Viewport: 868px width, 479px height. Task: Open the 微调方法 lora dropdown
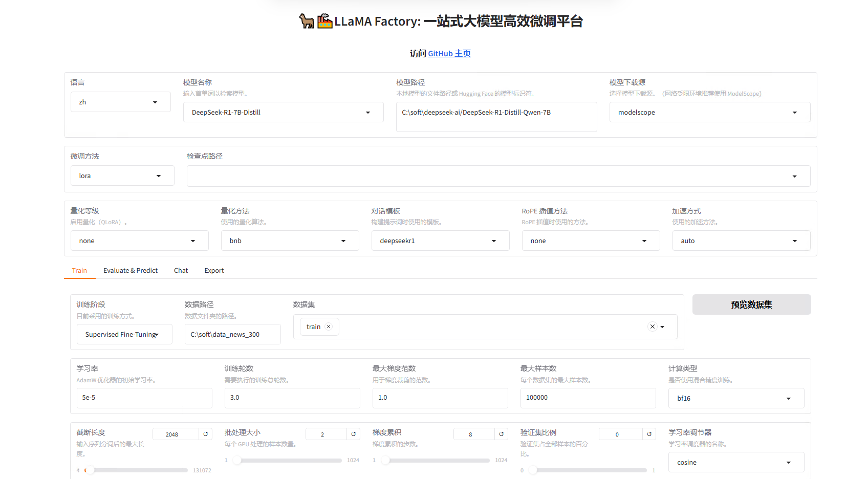(122, 176)
